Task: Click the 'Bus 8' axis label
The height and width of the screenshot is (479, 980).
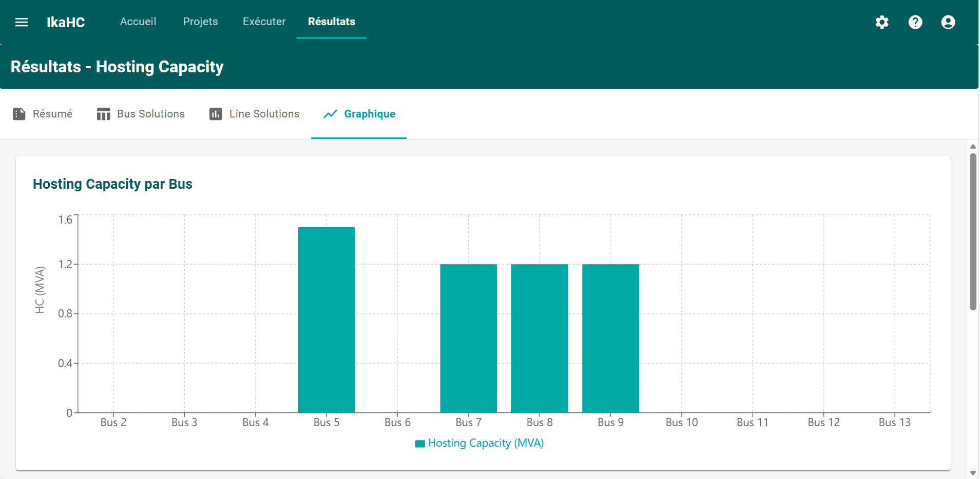Action: pyautogui.click(x=540, y=423)
